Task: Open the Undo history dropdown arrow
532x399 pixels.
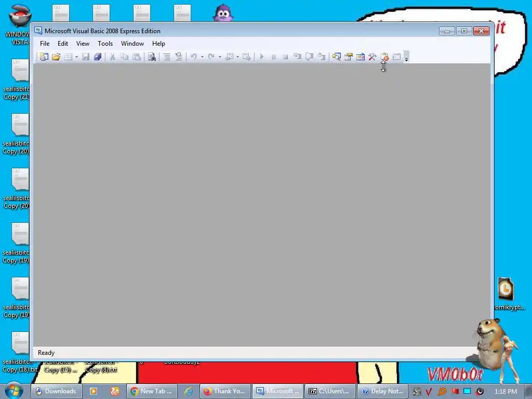Action: click(x=202, y=57)
